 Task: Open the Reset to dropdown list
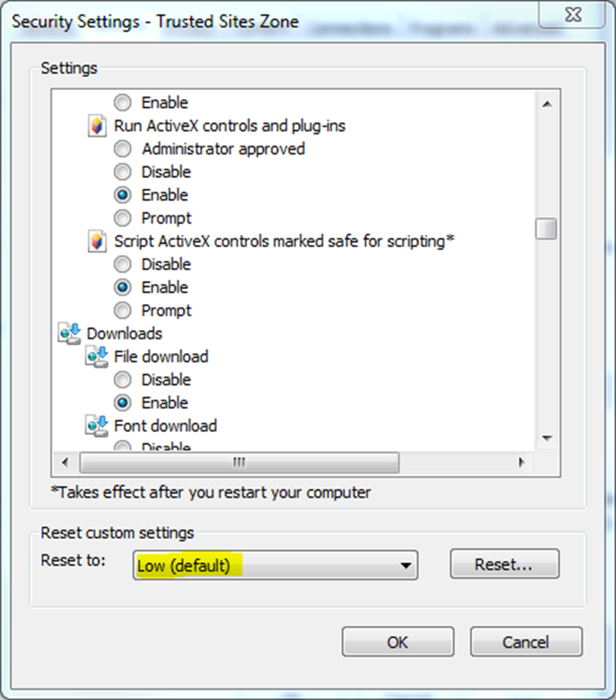click(406, 566)
